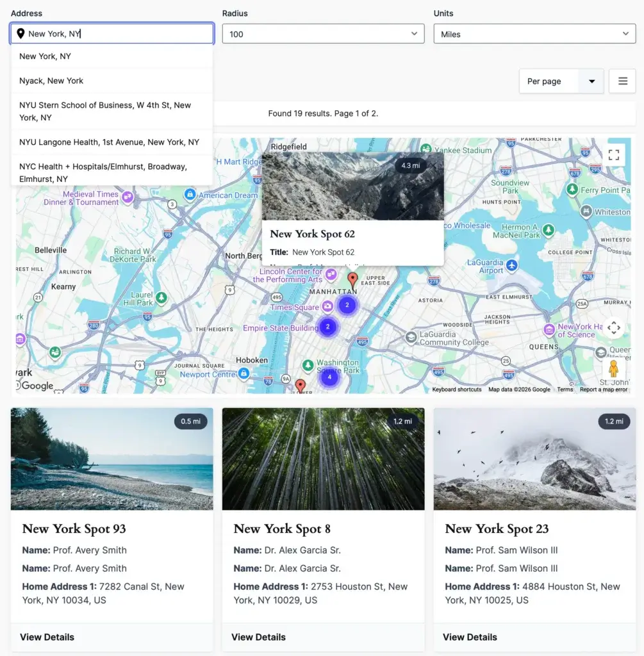Viewport: 644px width, 656px height.
Task: Click the Street View pegman icon
Action: (x=613, y=369)
